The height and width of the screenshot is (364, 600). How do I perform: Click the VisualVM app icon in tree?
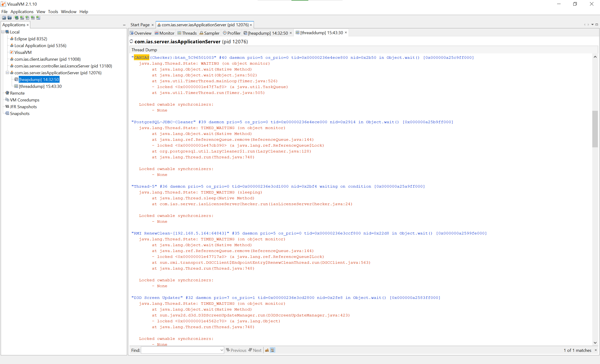click(x=12, y=52)
